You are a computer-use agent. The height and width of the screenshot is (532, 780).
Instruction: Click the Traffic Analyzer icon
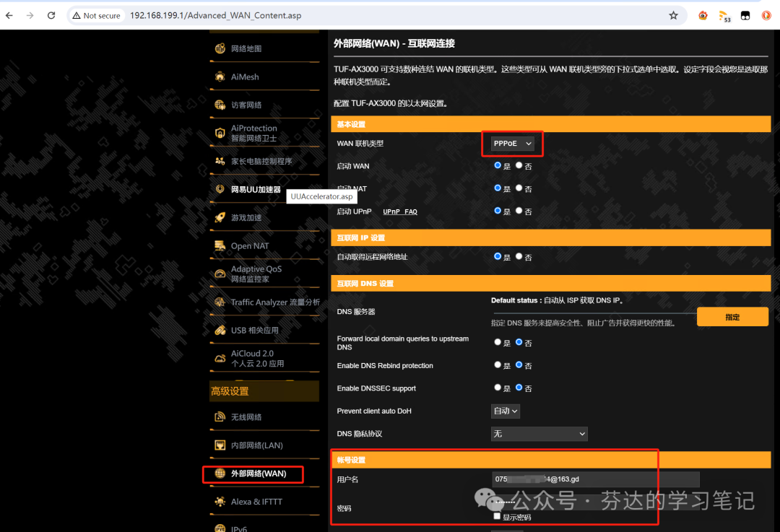(x=220, y=302)
